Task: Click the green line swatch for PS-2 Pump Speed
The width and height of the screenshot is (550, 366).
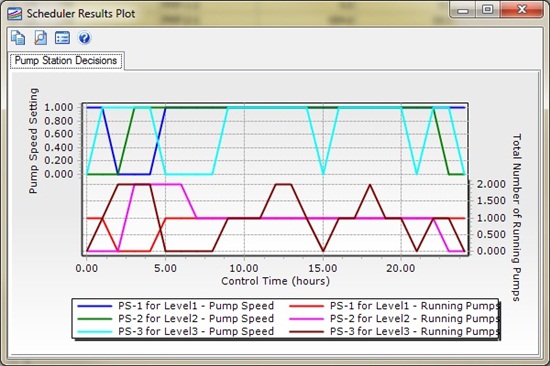Action: tap(95, 319)
